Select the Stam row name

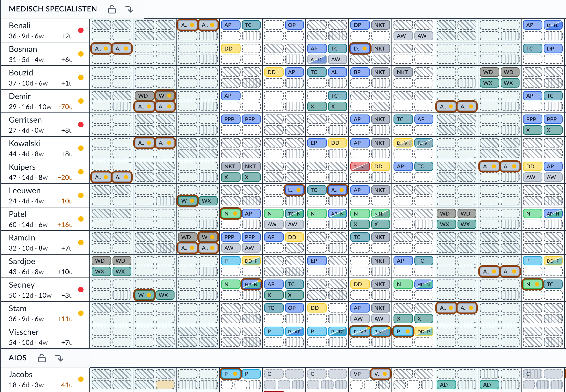coord(18,308)
